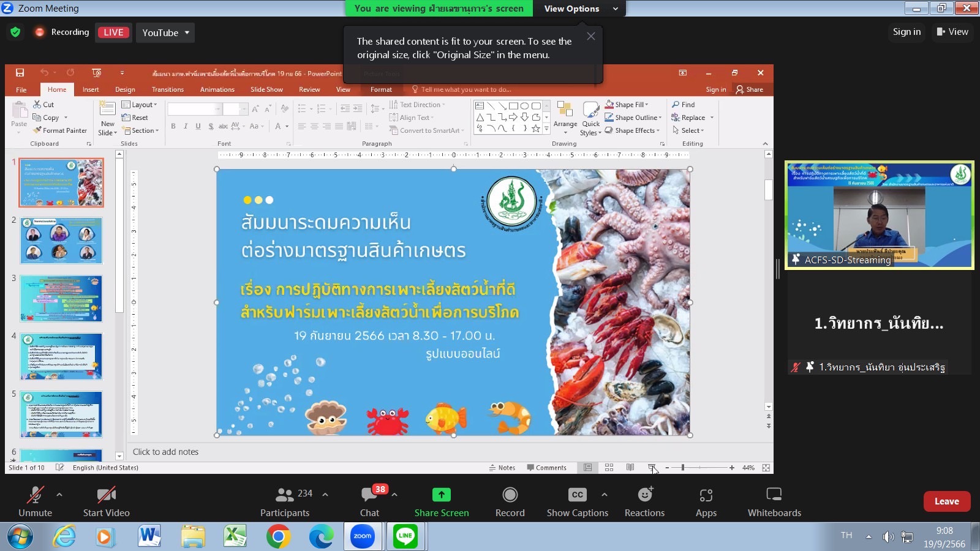Click Cut in the Clipboard group

[44, 105]
